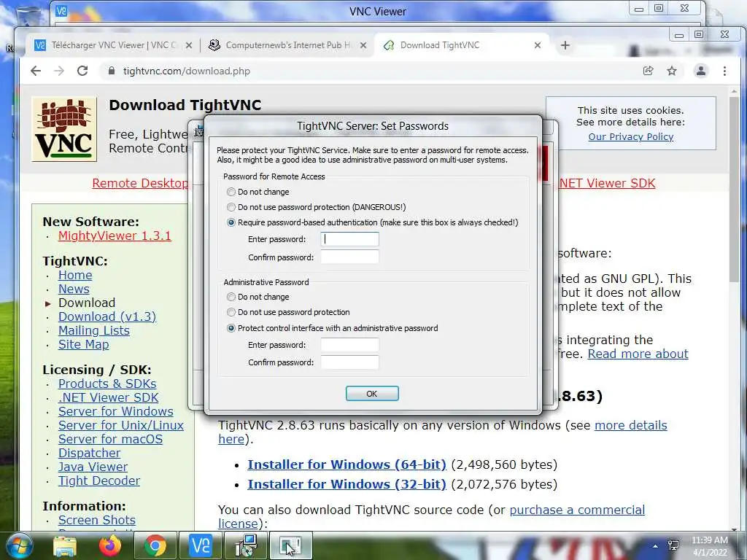Click the lock icon in address bar
This screenshot has width=747, height=560.
point(112,71)
